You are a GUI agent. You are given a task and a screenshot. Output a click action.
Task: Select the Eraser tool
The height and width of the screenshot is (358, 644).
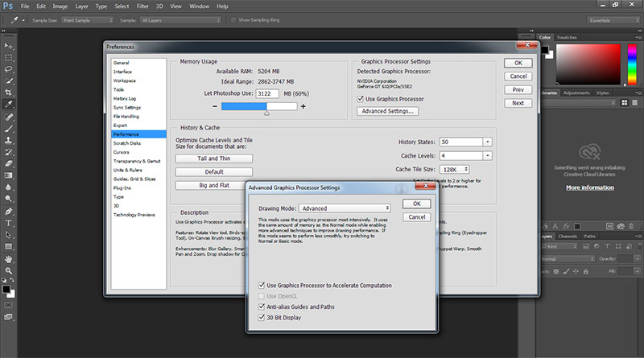[9, 163]
